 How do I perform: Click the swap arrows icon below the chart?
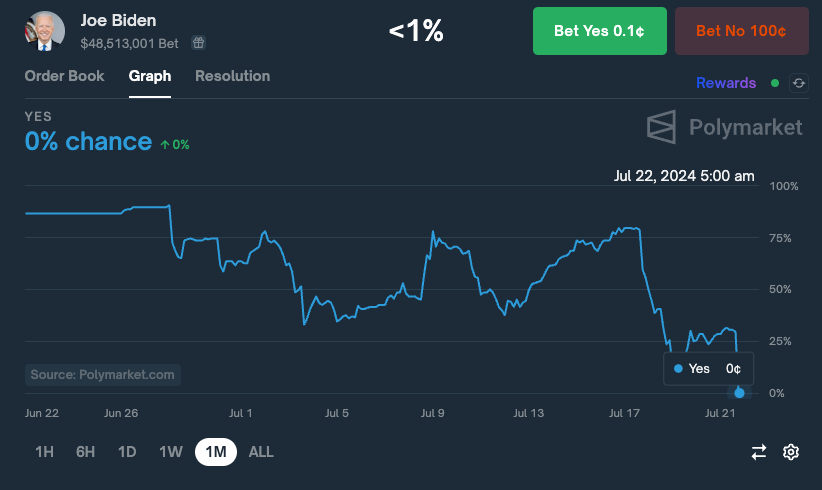coord(759,452)
